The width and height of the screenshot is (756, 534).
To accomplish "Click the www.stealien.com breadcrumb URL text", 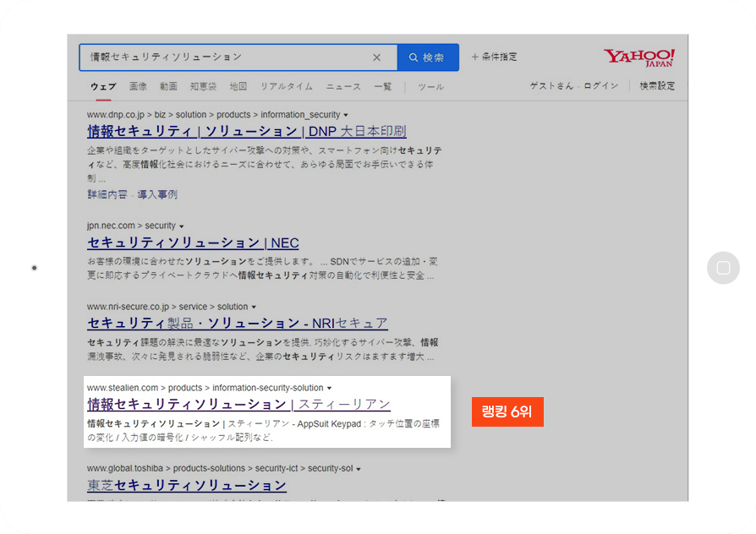I will coord(205,388).
